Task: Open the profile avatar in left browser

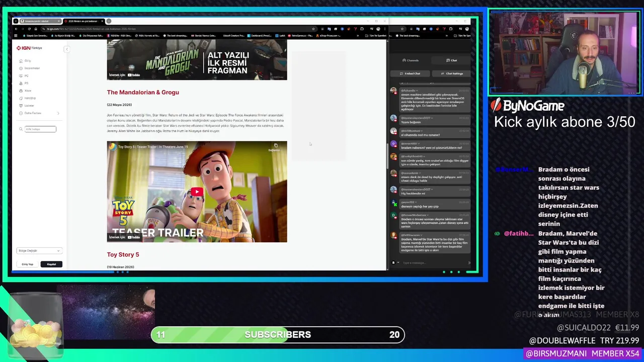Action: (378, 29)
